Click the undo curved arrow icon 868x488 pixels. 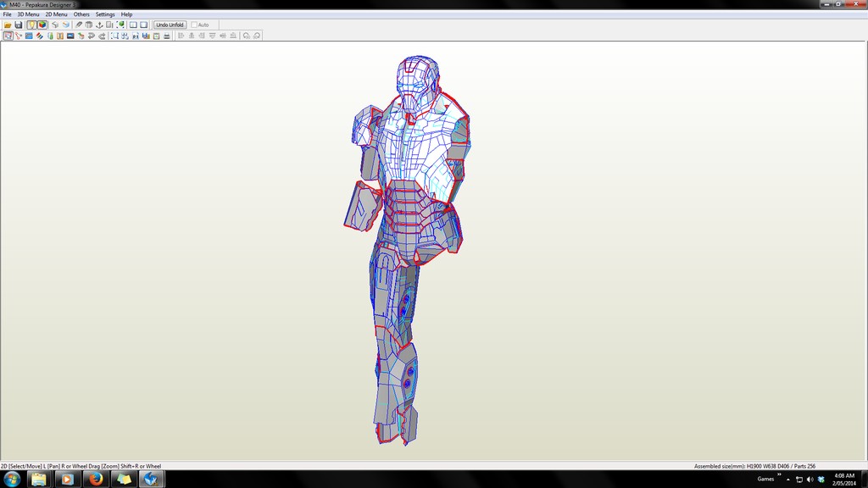tap(92, 36)
